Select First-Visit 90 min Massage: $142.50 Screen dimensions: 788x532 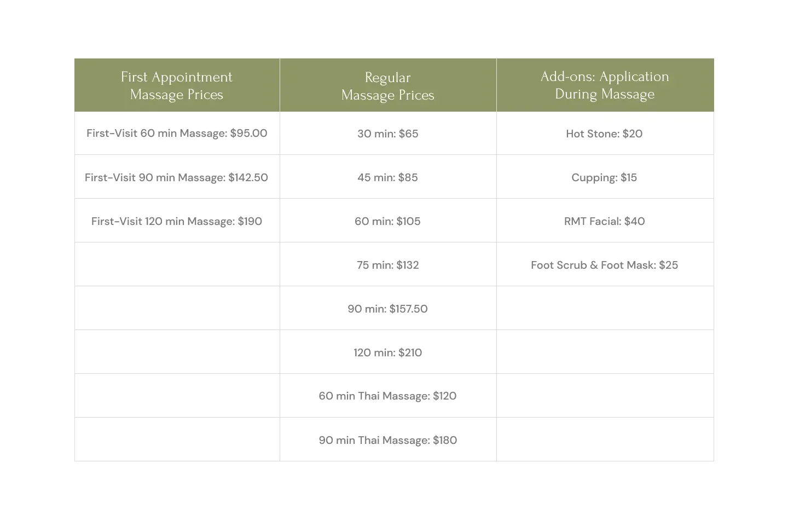click(x=176, y=177)
